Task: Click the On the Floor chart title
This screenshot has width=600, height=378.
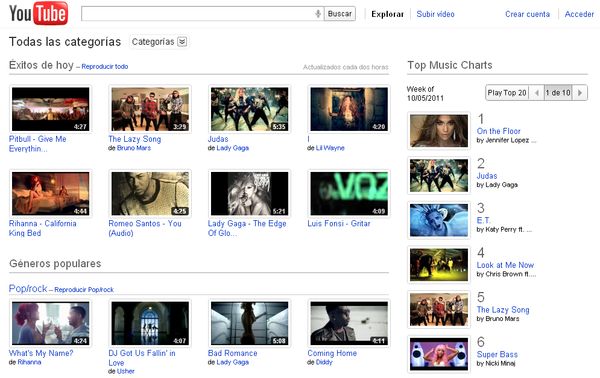Action: [499, 131]
